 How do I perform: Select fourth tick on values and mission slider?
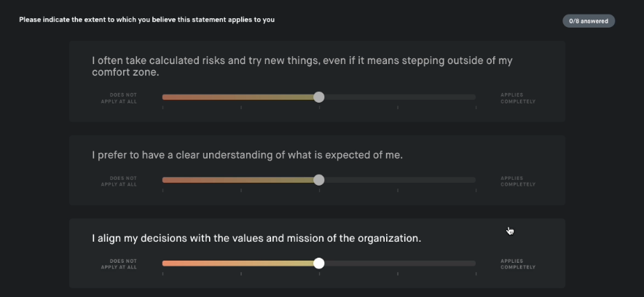click(398, 264)
